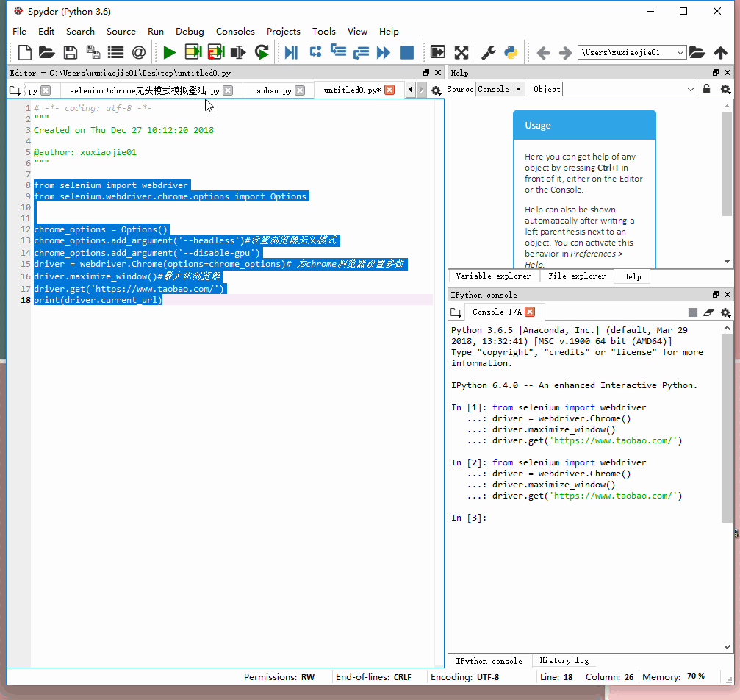
Task: Continue execution debug icon
Action: pyautogui.click(x=384, y=52)
